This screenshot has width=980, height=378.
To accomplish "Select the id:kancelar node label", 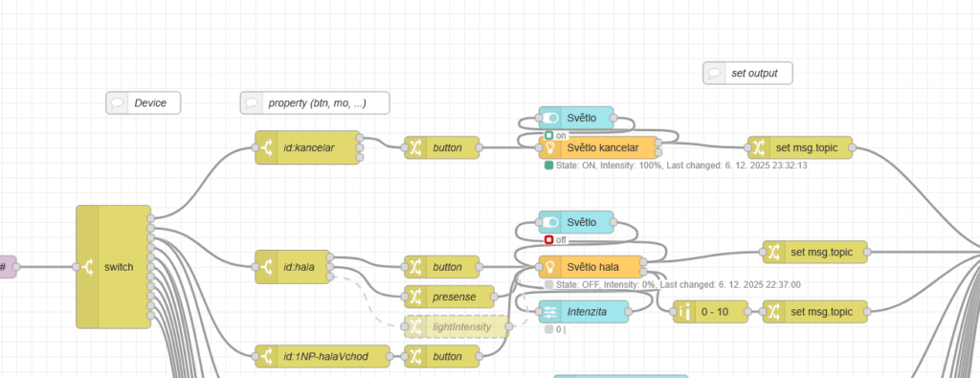I will pyautogui.click(x=309, y=148).
